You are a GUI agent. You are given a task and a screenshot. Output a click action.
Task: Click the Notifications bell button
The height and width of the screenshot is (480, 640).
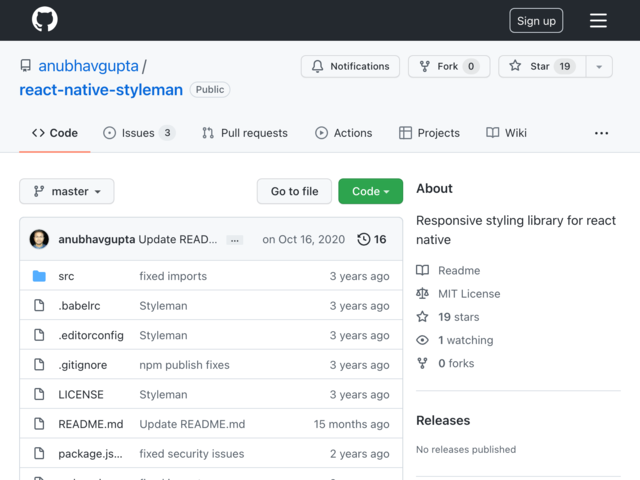click(x=350, y=66)
